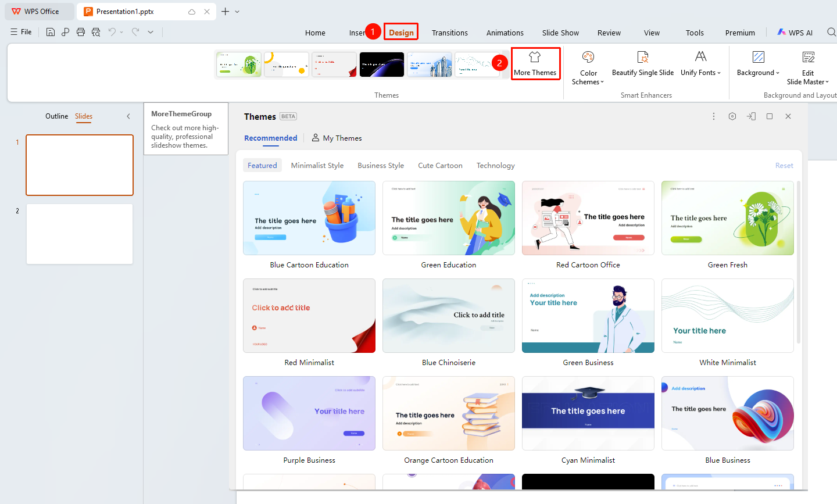Click the cloud sync icon on Presentation1 tab
The width and height of the screenshot is (837, 504).
[x=192, y=12]
